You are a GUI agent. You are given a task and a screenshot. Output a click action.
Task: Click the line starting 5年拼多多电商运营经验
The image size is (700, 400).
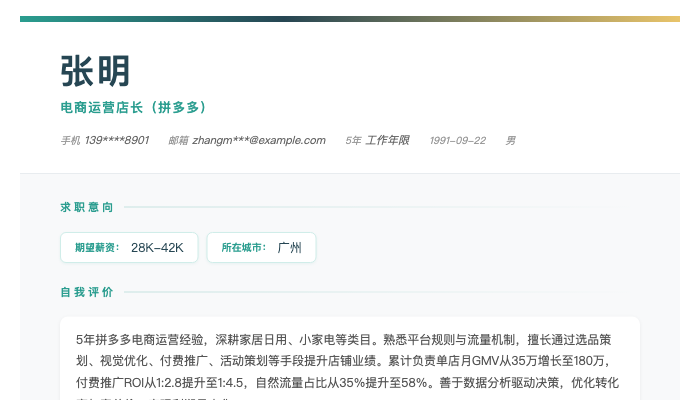(343, 340)
